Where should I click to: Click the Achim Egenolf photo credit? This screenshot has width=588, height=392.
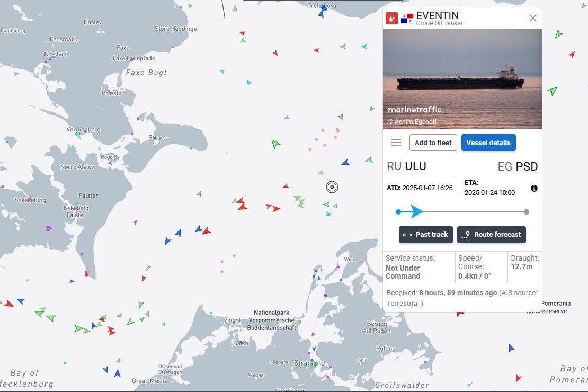412,121
